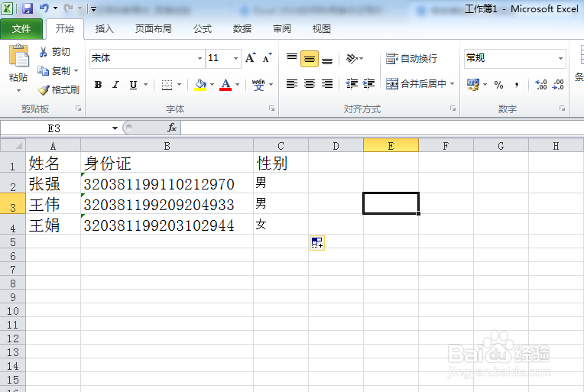Center text horizontally
The height and width of the screenshot is (392, 584).
tap(310, 84)
